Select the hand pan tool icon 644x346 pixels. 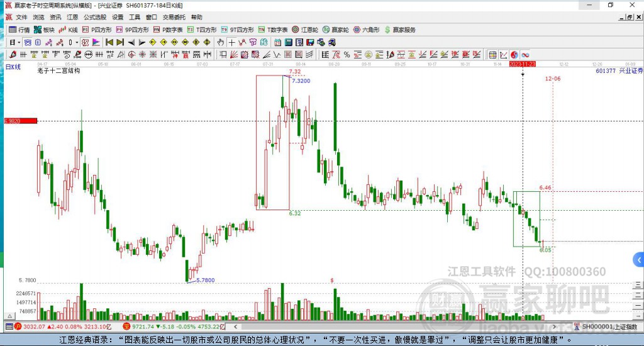tap(221, 42)
